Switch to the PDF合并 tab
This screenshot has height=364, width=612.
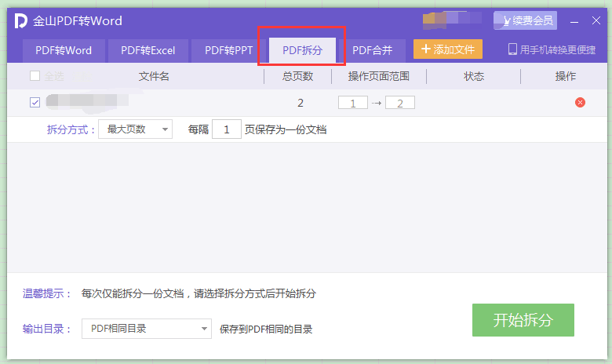(x=373, y=50)
